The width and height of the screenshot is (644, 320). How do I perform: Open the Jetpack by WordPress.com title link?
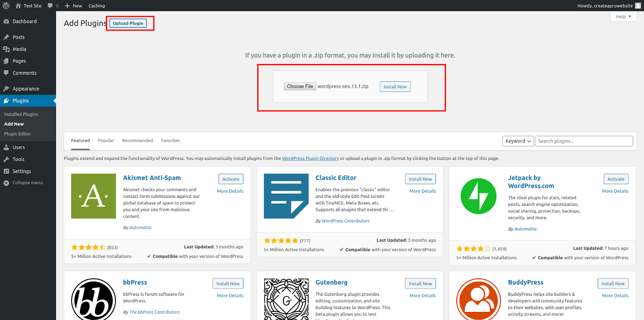pos(531,182)
